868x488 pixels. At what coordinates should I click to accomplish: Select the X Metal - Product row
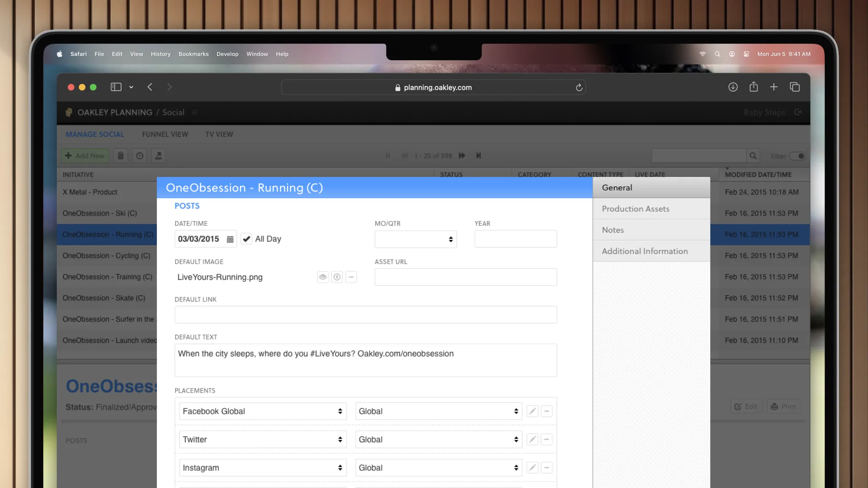[107, 192]
